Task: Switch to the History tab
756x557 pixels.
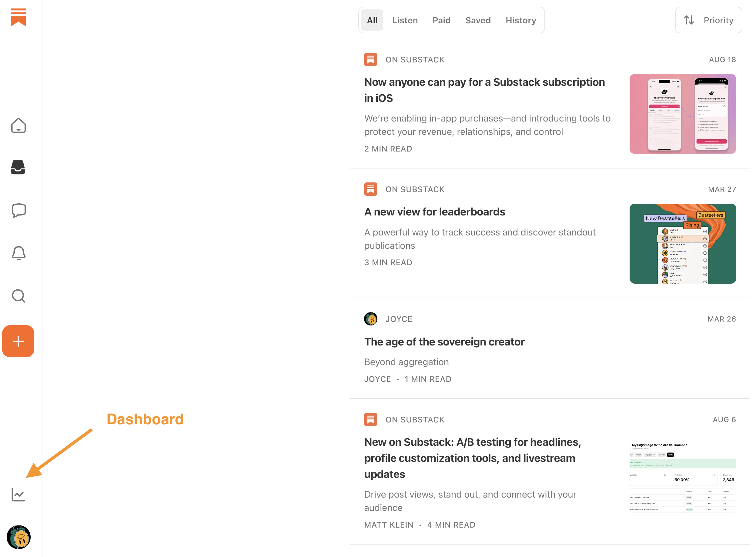Action: (521, 20)
